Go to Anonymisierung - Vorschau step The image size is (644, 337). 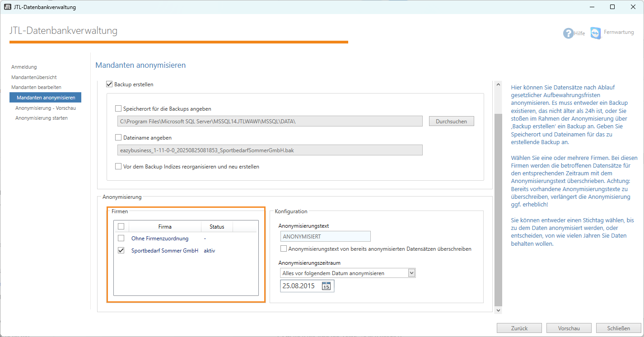tap(45, 108)
